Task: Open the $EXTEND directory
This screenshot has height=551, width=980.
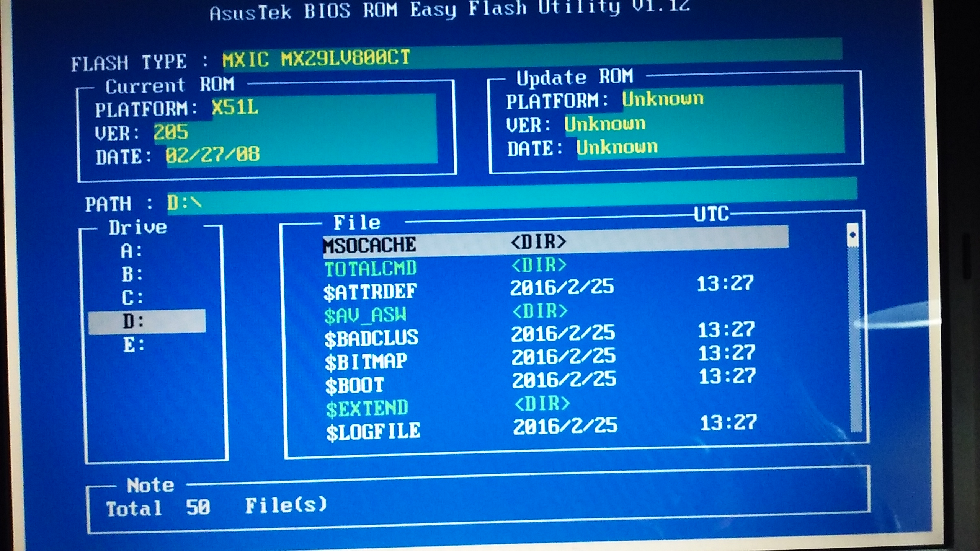Action: (367, 408)
